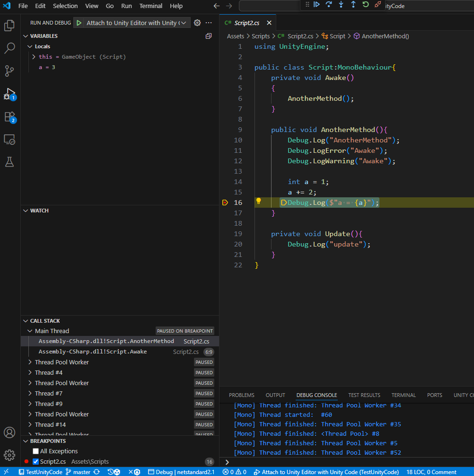Screen dimensions: 474x476
Task: Enable the All Exceptions checkbox
Action: [35, 451]
